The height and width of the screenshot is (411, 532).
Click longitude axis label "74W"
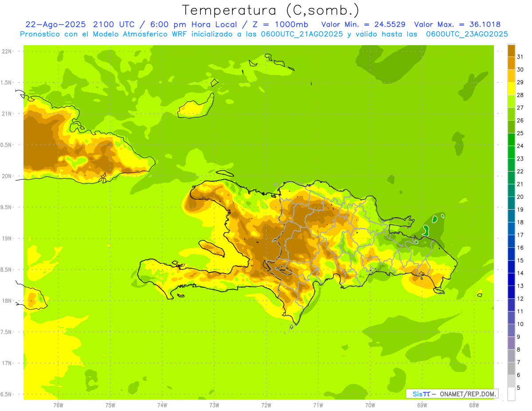[162, 405]
